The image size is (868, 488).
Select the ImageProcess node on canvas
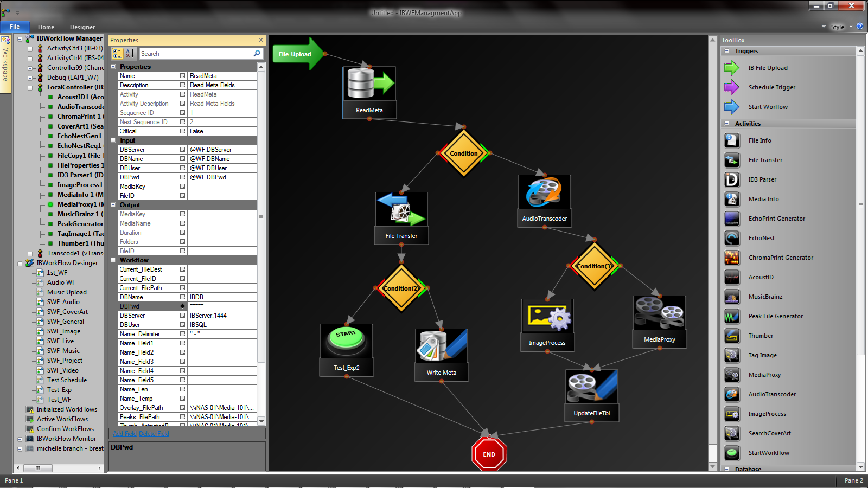pyautogui.click(x=547, y=325)
